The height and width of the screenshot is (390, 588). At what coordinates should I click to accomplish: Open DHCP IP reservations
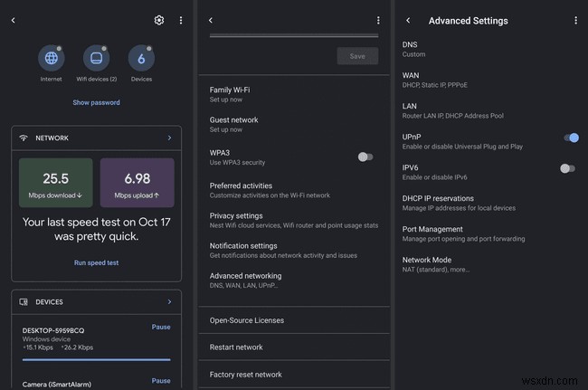pos(438,203)
